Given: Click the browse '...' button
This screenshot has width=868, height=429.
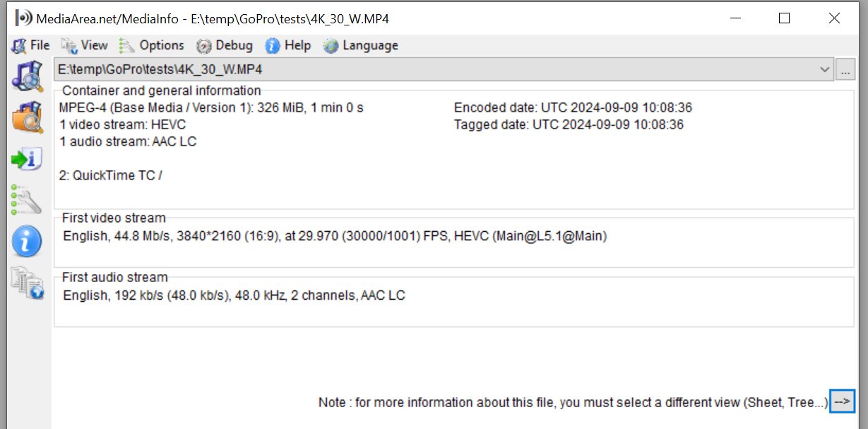Looking at the screenshot, I should (x=845, y=70).
